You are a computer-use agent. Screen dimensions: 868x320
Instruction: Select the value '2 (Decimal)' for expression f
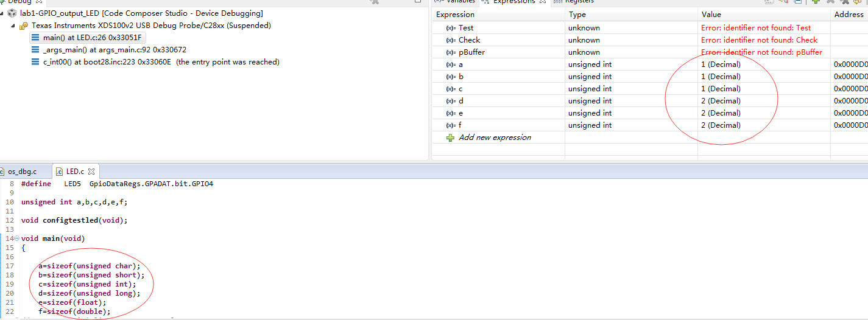tap(721, 125)
